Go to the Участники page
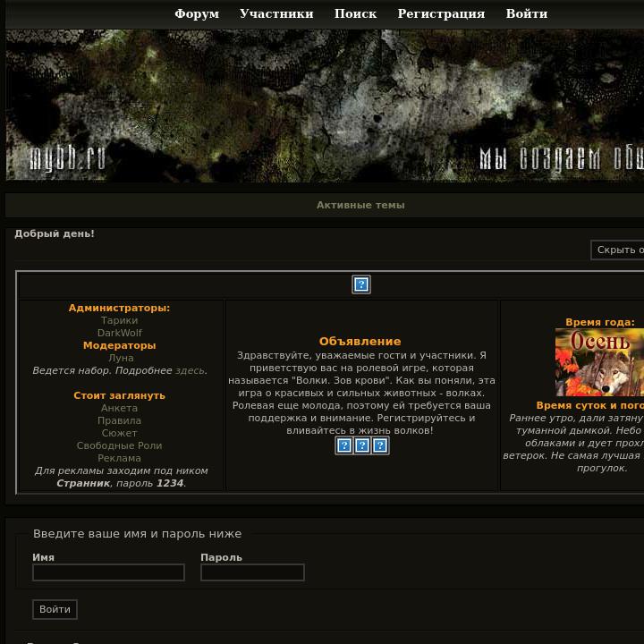 [x=276, y=13]
